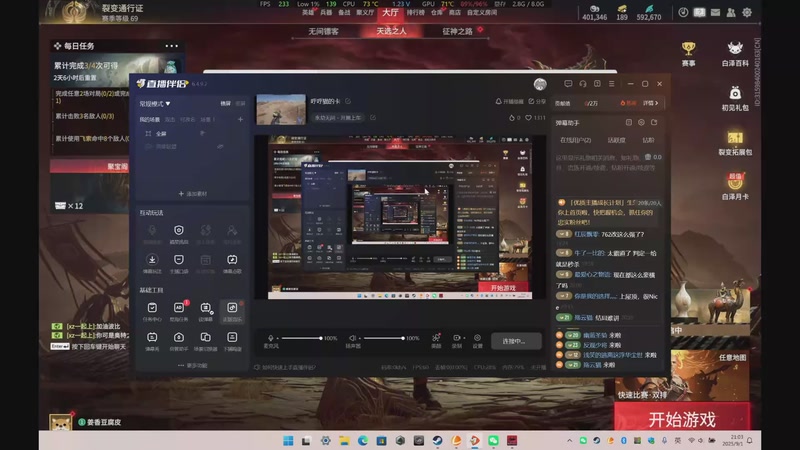This screenshot has height=450, width=800.
Task: Open 赛事 trophy icon in game
Action: click(688, 54)
